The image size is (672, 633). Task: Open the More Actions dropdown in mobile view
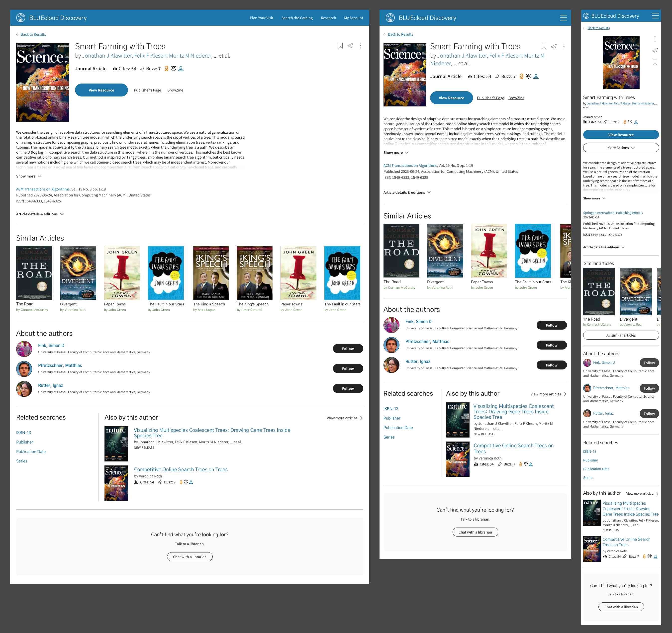pyautogui.click(x=621, y=147)
